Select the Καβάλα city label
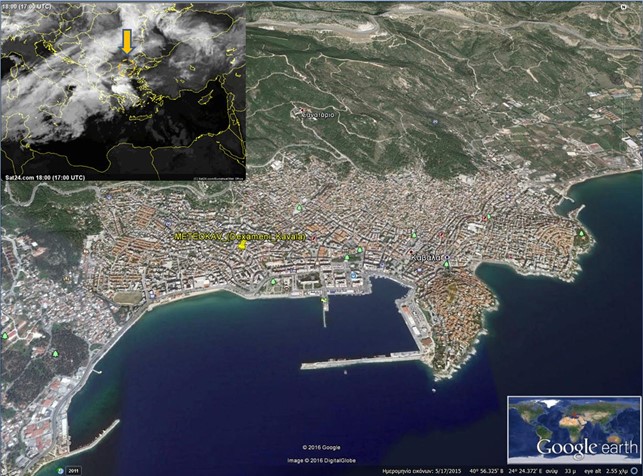Image resolution: width=643 pixels, height=476 pixels. coord(427,257)
